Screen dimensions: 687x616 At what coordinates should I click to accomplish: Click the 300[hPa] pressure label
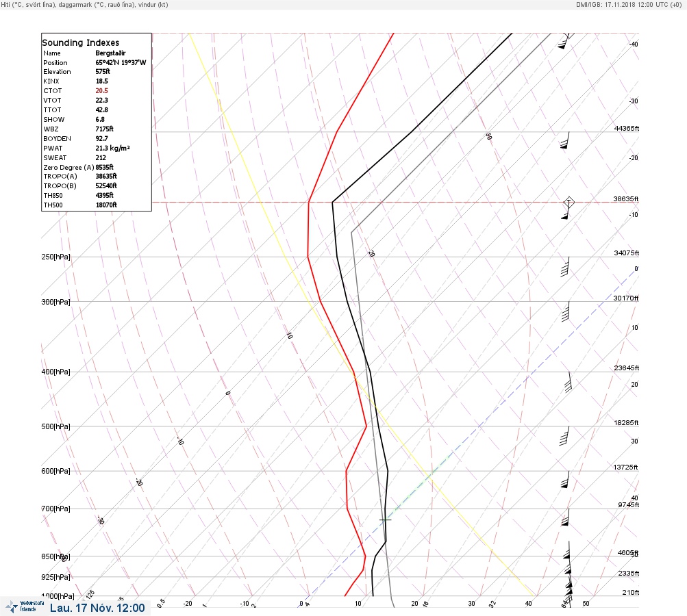[x=55, y=302]
